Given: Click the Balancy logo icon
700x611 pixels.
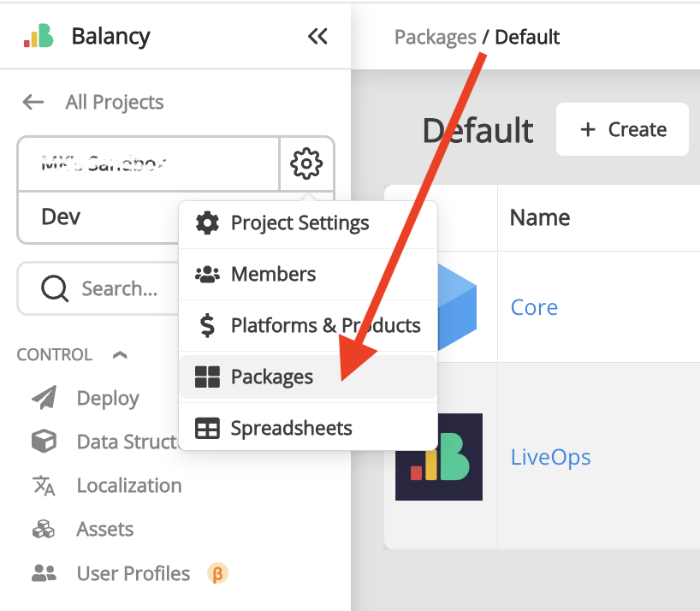Looking at the screenshot, I should [x=39, y=36].
